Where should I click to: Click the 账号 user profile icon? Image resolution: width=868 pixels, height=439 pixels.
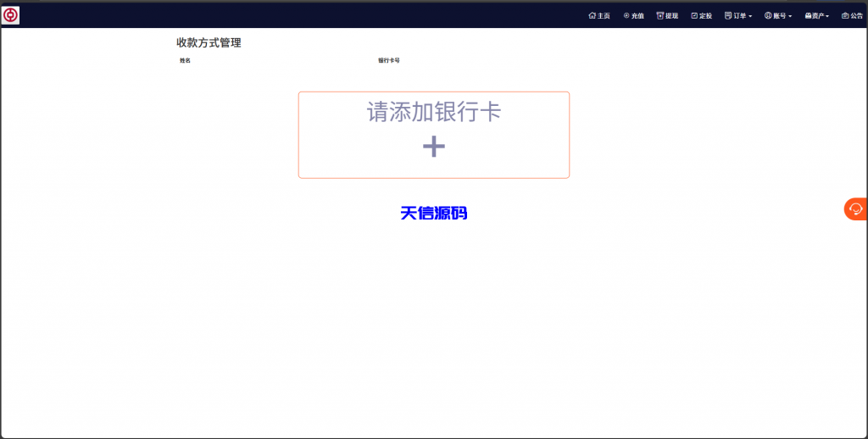pyautogui.click(x=768, y=15)
